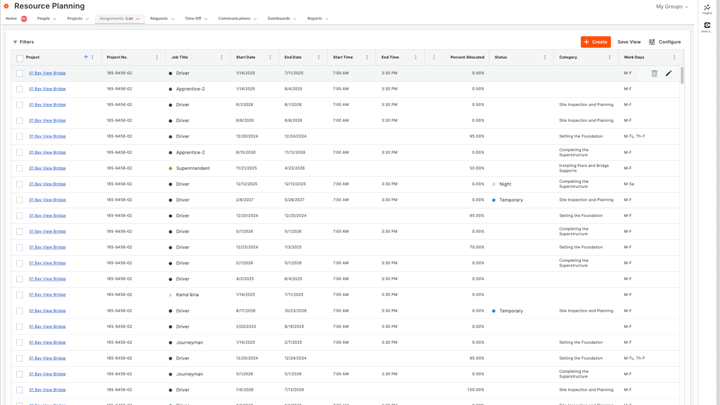Click the vertical scrollbar thumb of the table
This screenshot has width=720, height=405.
(x=682, y=75)
